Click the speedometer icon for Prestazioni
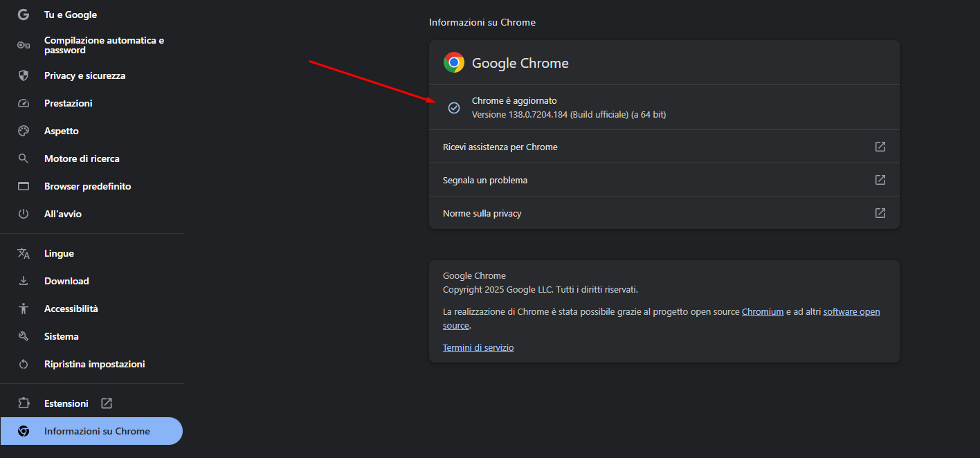Screen dimensions: 980x458 (24, 103)
